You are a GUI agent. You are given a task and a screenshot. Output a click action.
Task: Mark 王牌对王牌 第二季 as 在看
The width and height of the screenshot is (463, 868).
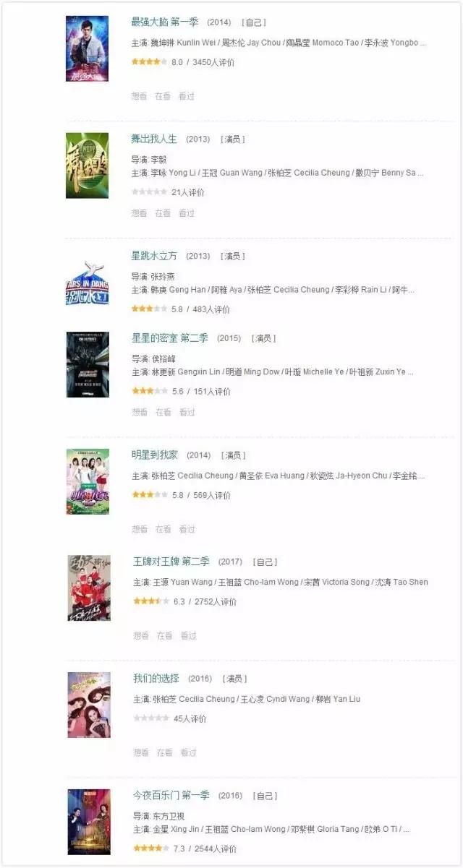pos(164,635)
